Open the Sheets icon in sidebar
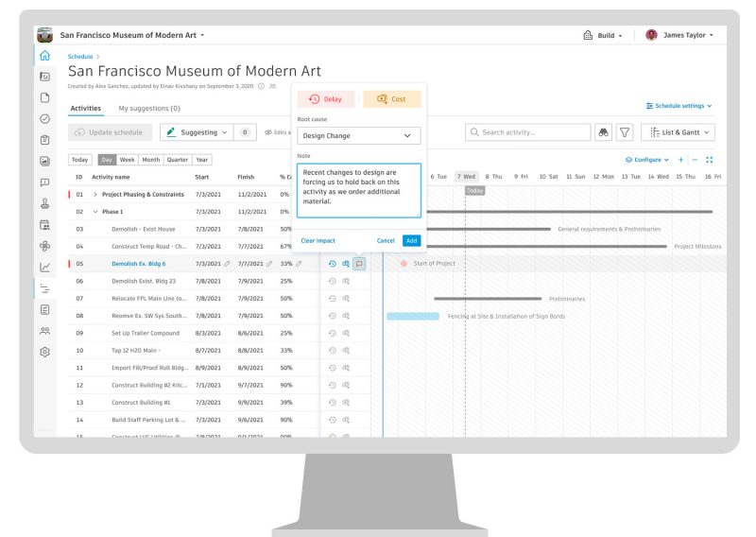This screenshot has width=756, height=537. pos(44,77)
